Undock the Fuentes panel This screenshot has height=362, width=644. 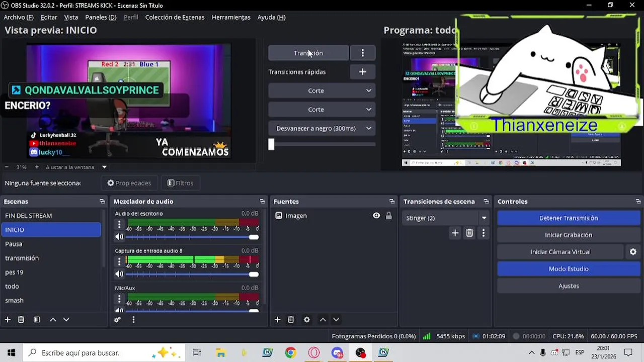tap(392, 202)
